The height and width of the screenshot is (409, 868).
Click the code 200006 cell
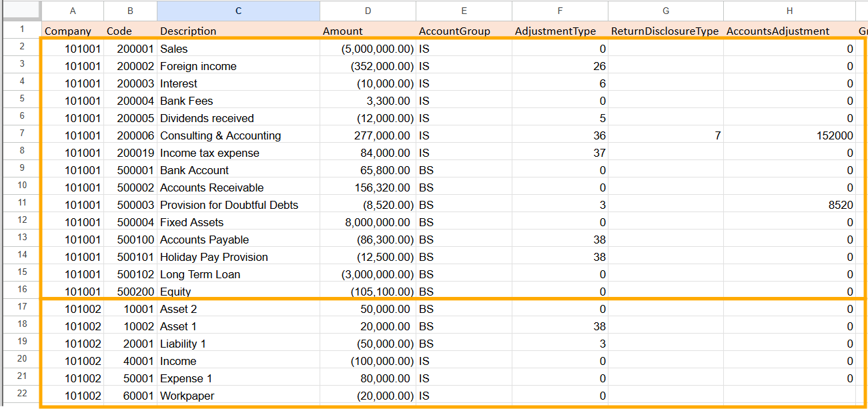pyautogui.click(x=131, y=135)
